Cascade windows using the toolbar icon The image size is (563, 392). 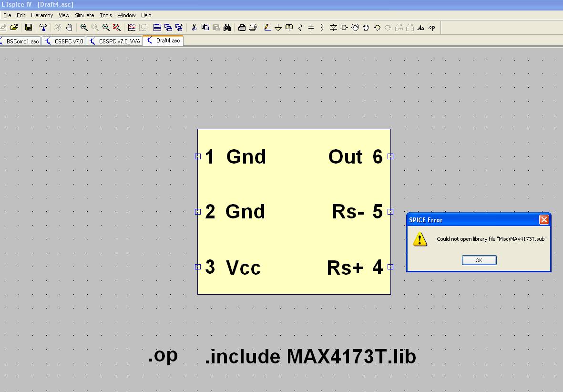click(x=168, y=27)
